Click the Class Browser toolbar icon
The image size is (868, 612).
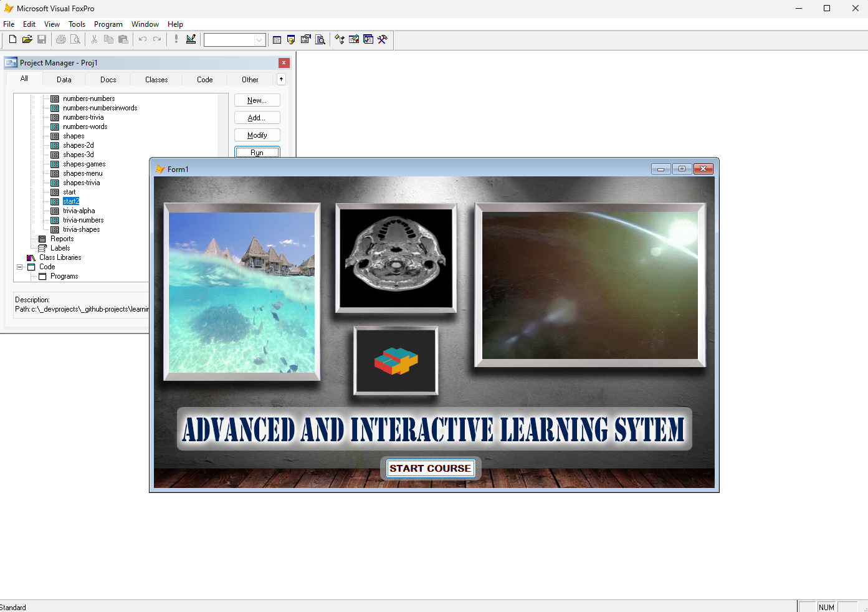tap(340, 39)
